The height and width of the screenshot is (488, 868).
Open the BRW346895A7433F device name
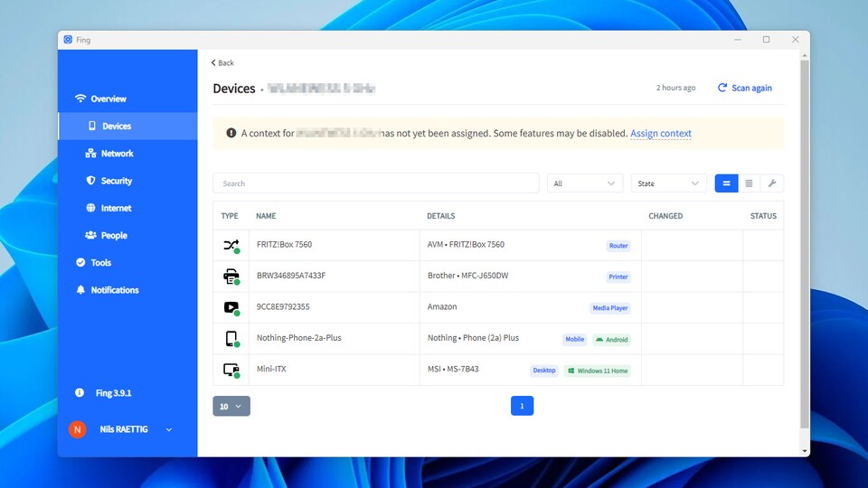[290, 275]
